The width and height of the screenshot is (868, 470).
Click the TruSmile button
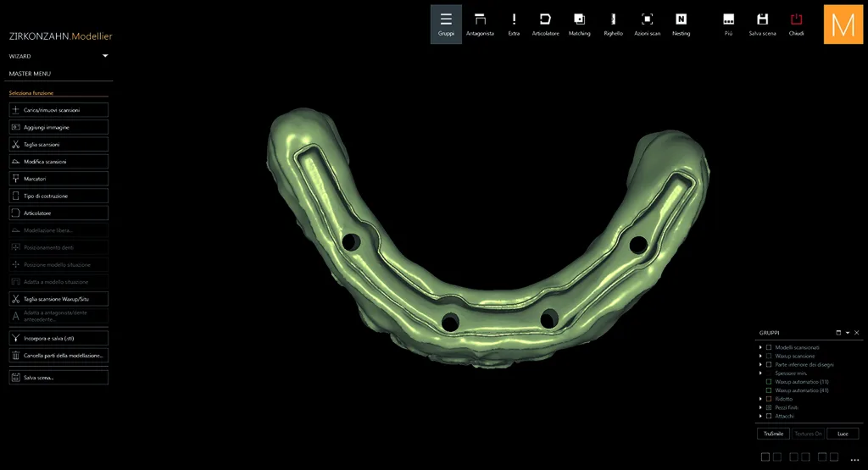click(x=773, y=434)
